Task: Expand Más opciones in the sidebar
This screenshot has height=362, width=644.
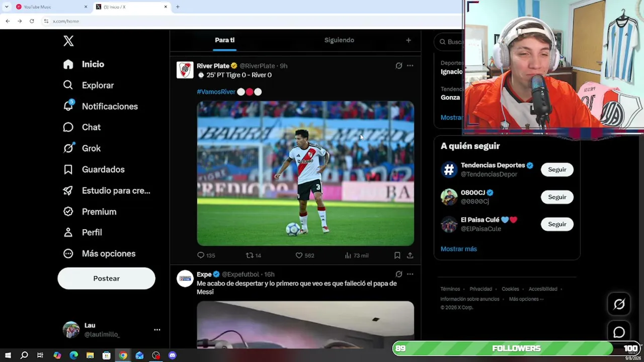Action: tap(99, 254)
